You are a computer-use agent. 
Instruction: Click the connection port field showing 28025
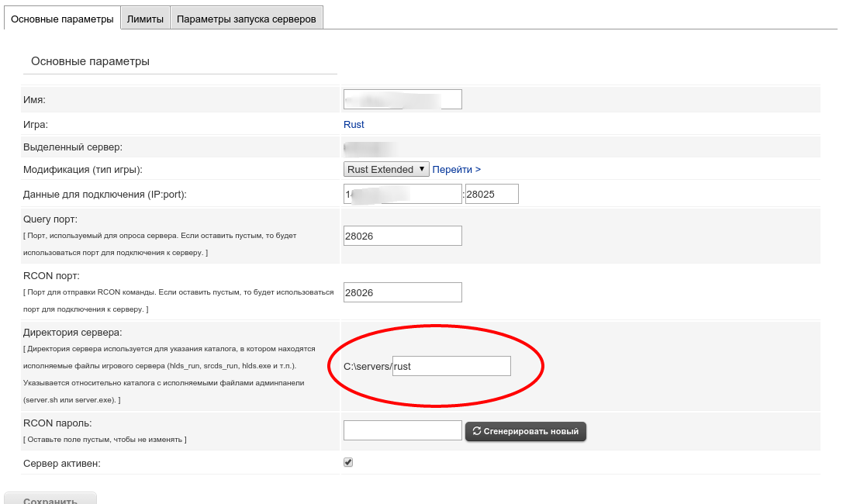pos(491,194)
